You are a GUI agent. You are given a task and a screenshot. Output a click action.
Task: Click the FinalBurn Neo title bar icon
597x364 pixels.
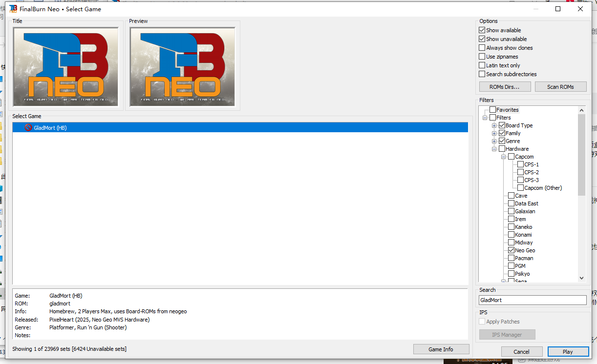(13, 9)
